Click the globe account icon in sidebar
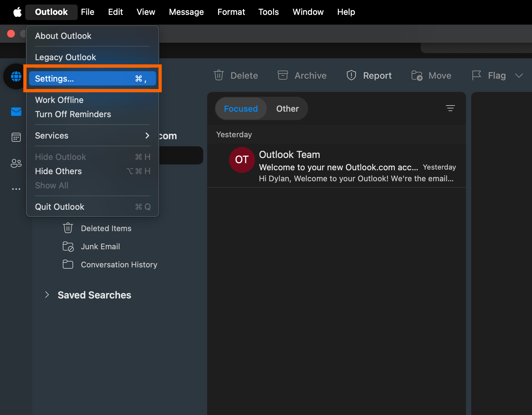This screenshot has height=415, width=532. (16, 76)
